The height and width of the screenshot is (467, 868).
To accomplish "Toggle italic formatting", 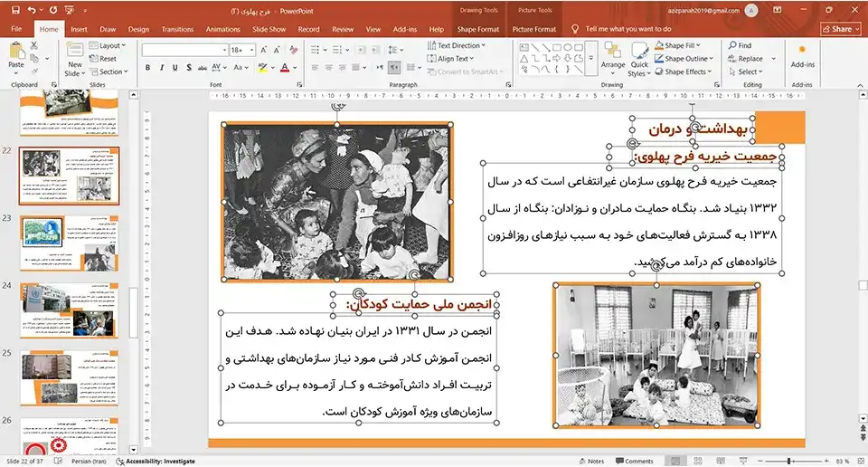I will tap(161, 68).
